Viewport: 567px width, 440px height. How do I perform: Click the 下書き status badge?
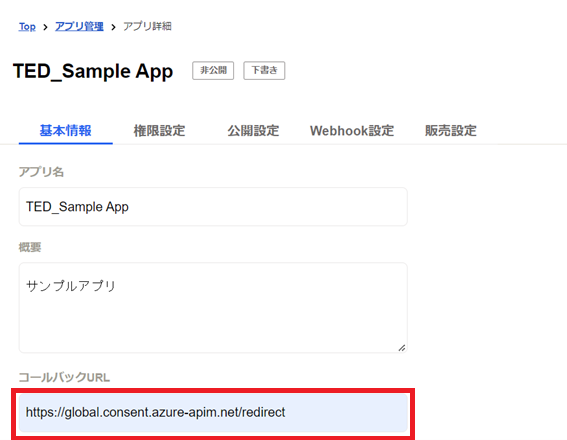coord(264,70)
